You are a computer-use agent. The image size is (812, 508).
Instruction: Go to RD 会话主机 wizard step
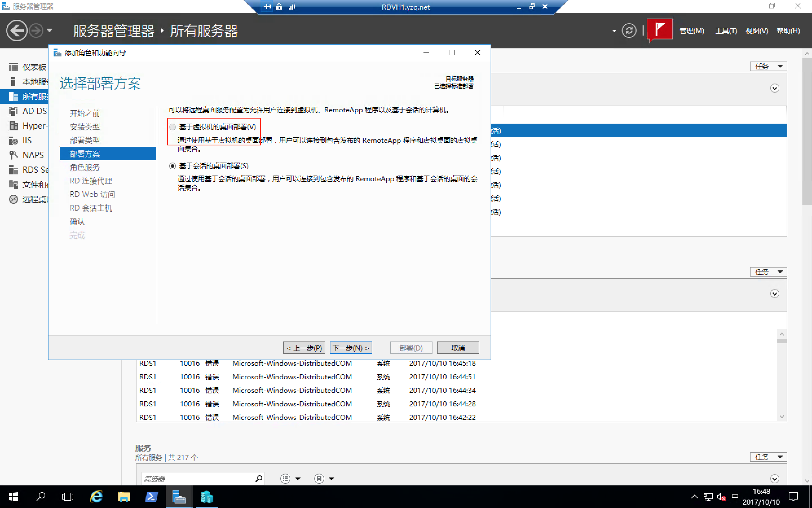tap(91, 208)
